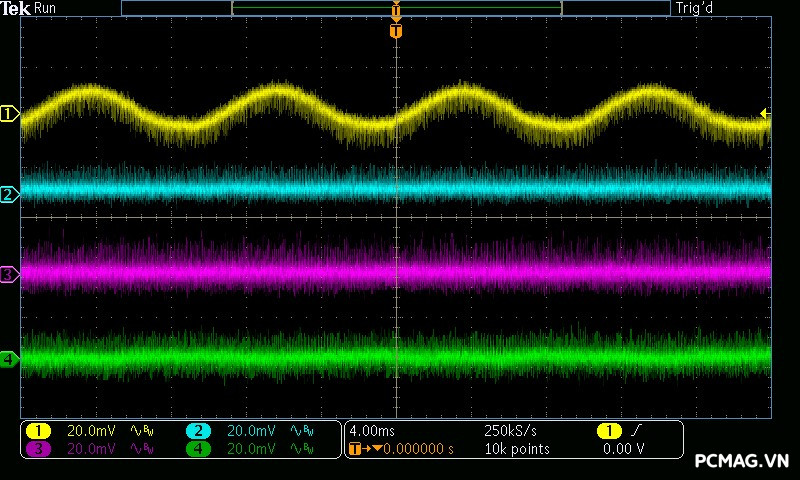Viewport: 800px width, 480px height.
Task: Click the Run acquisition status
Action: (x=46, y=8)
